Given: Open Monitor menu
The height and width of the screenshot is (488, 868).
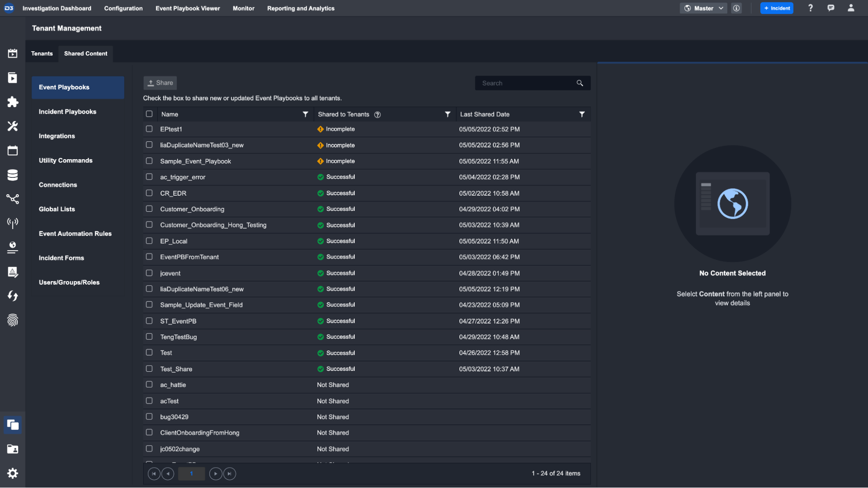Looking at the screenshot, I should pyautogui.click(x=244, y=8).
